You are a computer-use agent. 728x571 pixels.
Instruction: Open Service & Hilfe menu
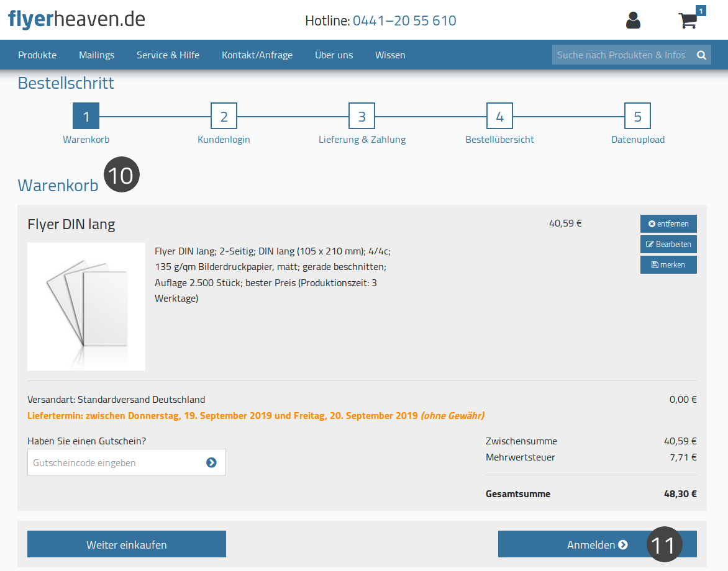coord(168,55)
